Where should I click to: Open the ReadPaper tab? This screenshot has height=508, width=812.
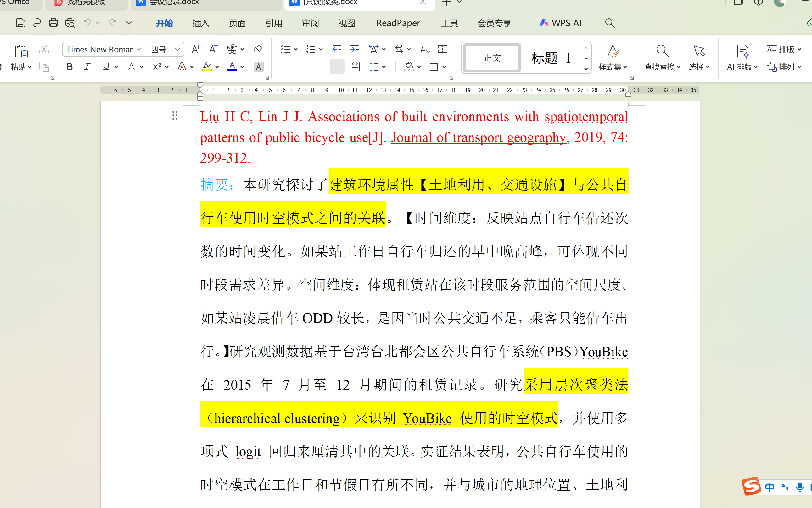coord(398,23)
